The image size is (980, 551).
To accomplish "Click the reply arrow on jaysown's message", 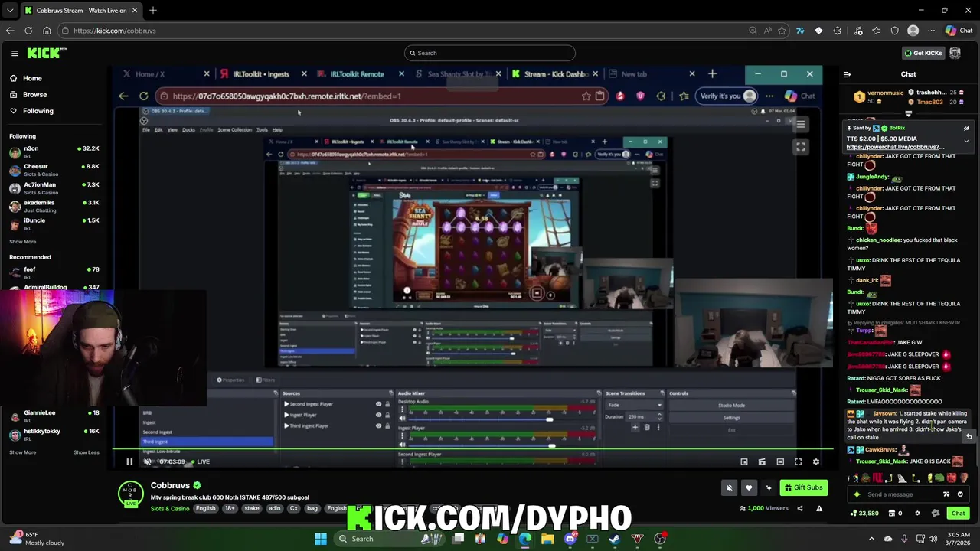I will pos(969,436).
